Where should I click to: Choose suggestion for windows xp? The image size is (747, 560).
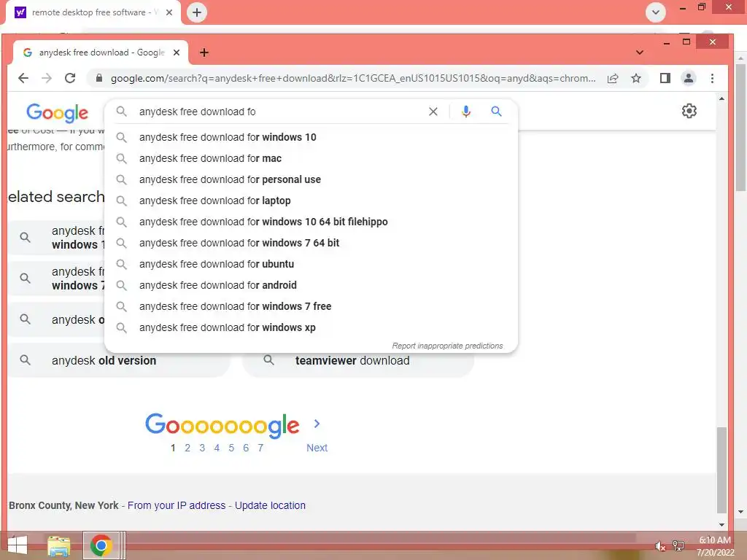(311, 327)
